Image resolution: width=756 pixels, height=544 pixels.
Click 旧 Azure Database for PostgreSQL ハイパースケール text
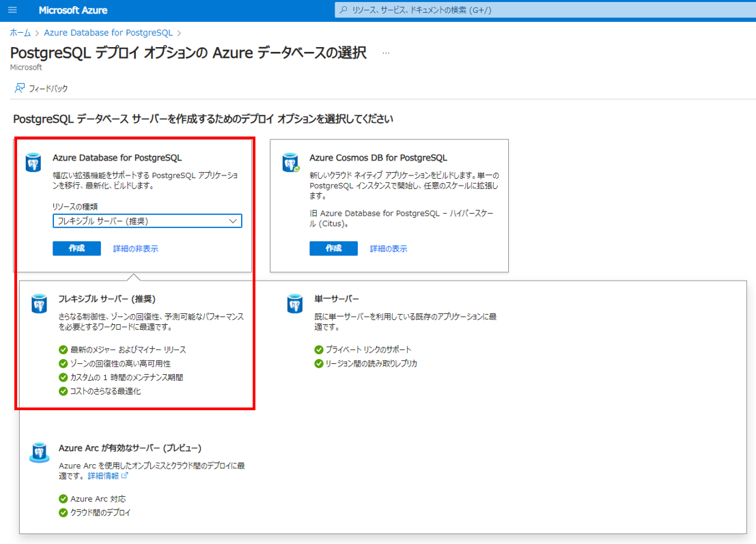click(x=401, y=218)
